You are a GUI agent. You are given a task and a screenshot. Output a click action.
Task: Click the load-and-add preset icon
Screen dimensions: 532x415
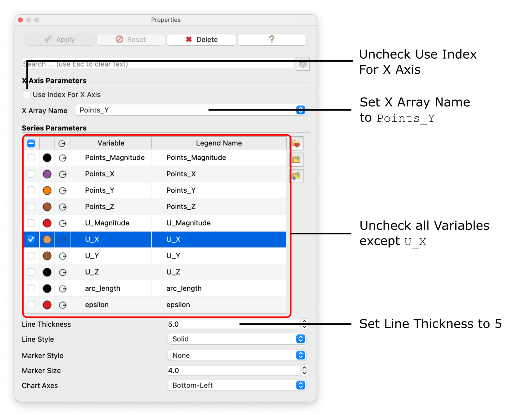click(x=296, y=176)
